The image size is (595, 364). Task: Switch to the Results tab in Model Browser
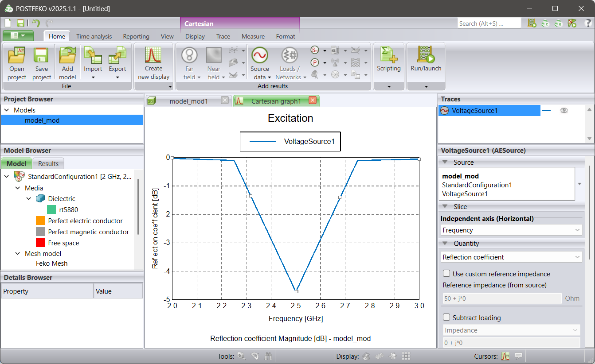48,163
